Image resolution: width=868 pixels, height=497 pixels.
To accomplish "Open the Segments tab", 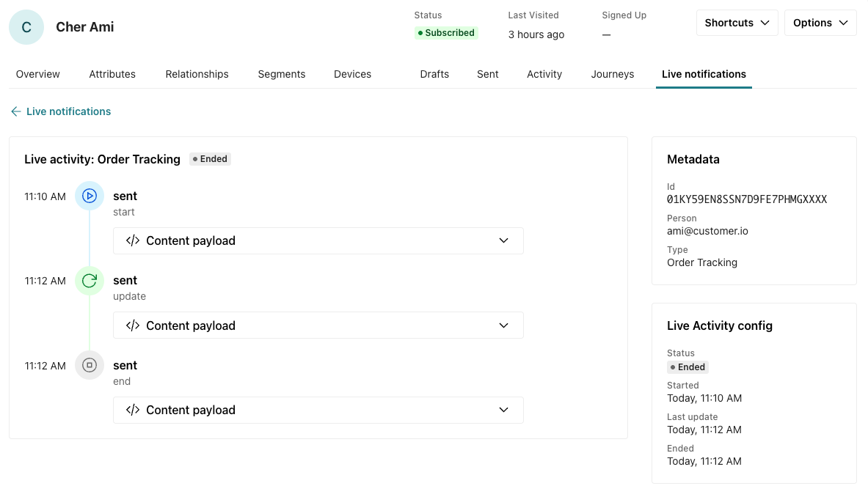I will [x=282, y=74].
